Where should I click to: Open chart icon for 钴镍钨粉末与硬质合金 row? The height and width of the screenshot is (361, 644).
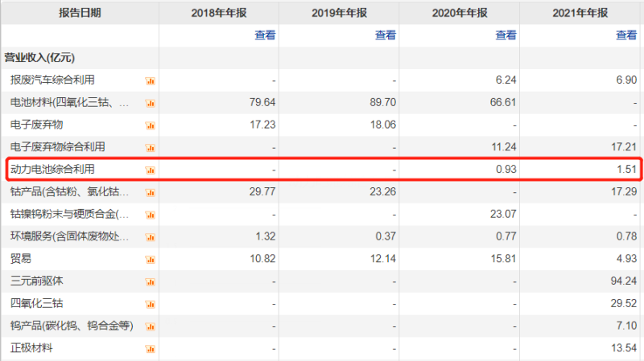tap(150, 215)
